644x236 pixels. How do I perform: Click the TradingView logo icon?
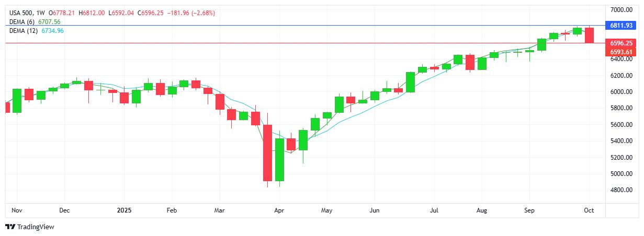click(9, 227)
